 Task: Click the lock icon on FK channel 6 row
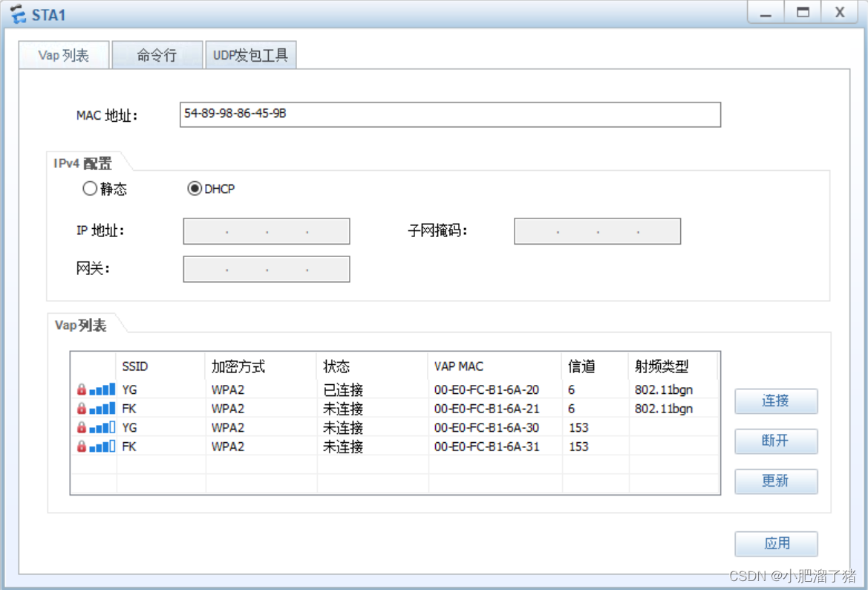(82, 408)
